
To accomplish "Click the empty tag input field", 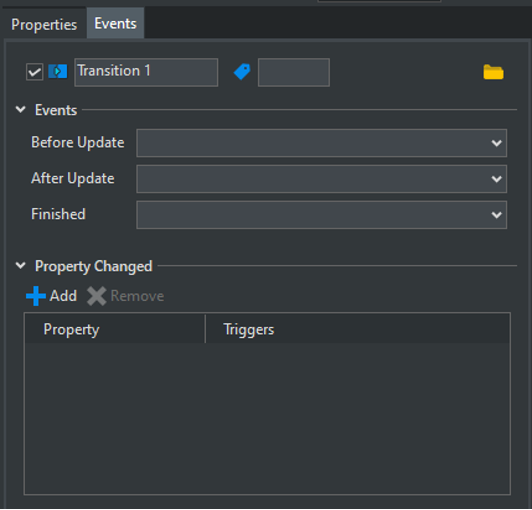I will pos(294,72).
